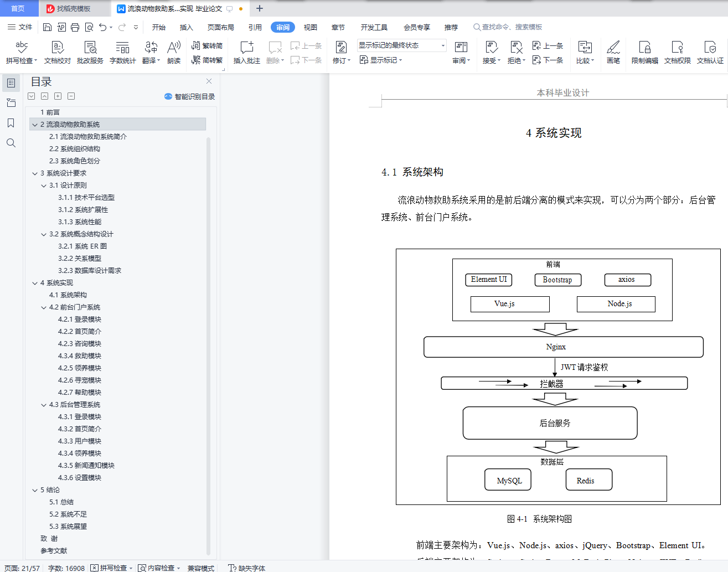This screenshot has width=728, height=572.
Task: Click the expand-all down-chevron icon under 目录
Action: 32,96
